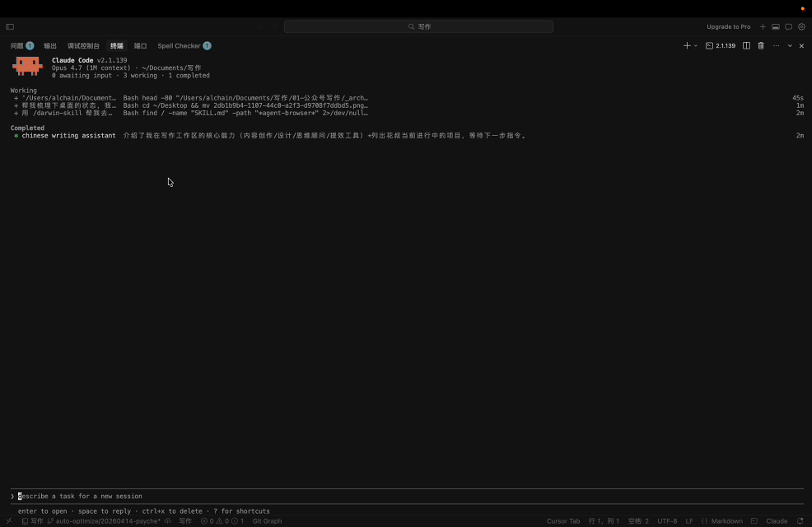Switch to the 输出 tab
The height and width of the screenshot is (527, 812).
pyautogui.click(x=50, y=46)
